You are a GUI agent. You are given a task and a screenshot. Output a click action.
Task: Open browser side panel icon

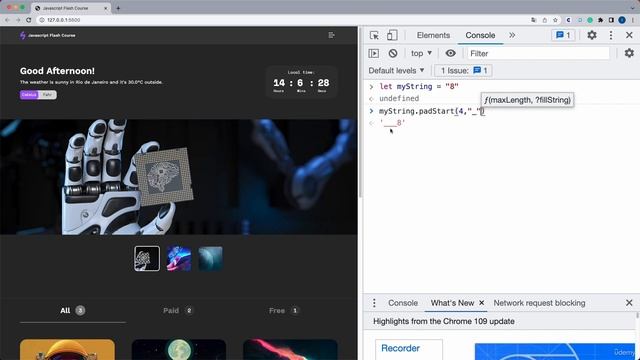pos(611,20)
